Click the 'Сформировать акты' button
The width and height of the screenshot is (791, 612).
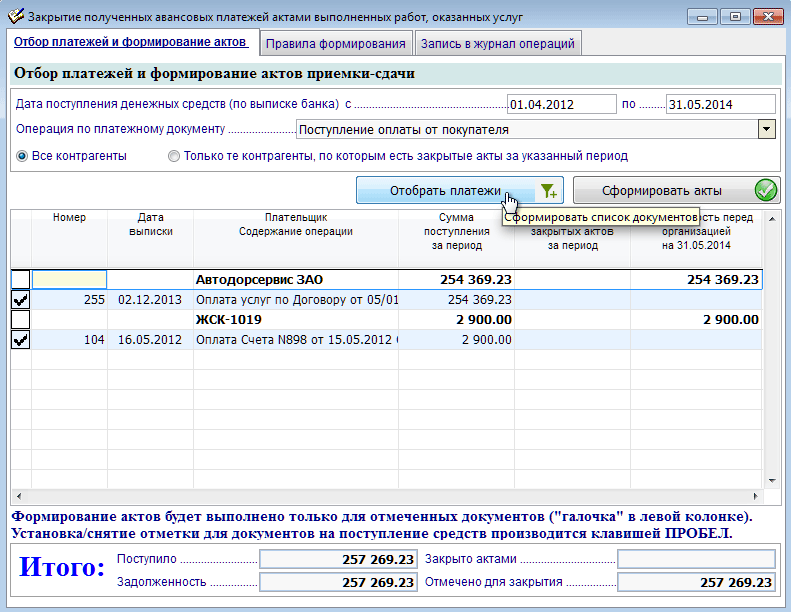pyautogui.click(x=676, y=191)
